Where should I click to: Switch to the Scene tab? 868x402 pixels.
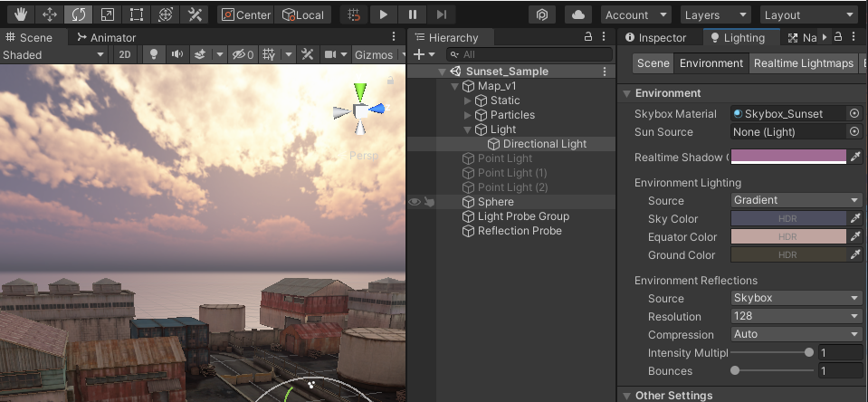coord(28,38)
